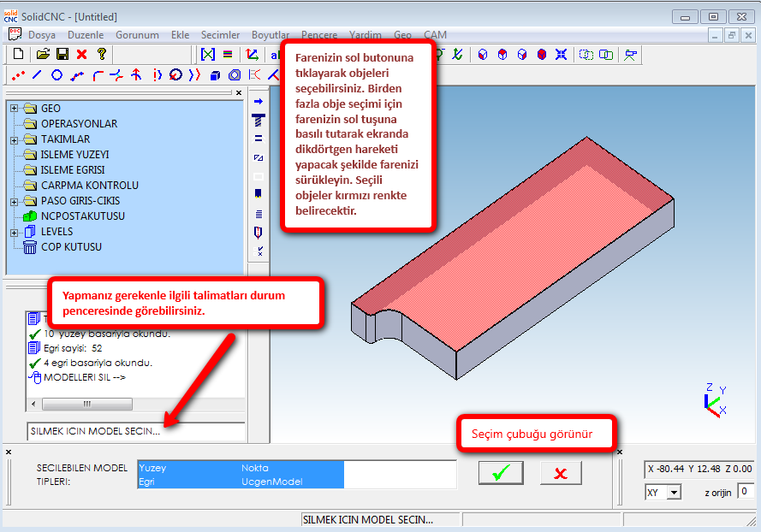Click the check and cross list icon
The width and height of the screenshot is (761, 532).
(x=259, y=251)
